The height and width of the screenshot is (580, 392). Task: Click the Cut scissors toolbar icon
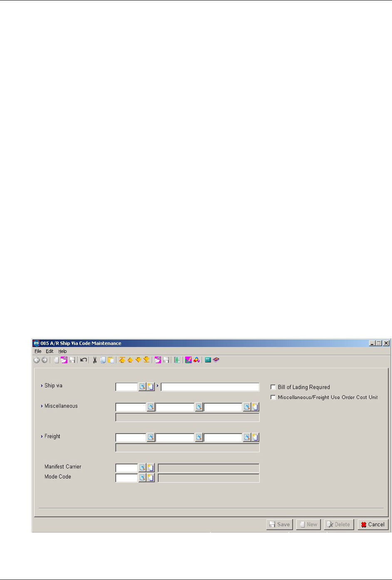tap(95, 360)
